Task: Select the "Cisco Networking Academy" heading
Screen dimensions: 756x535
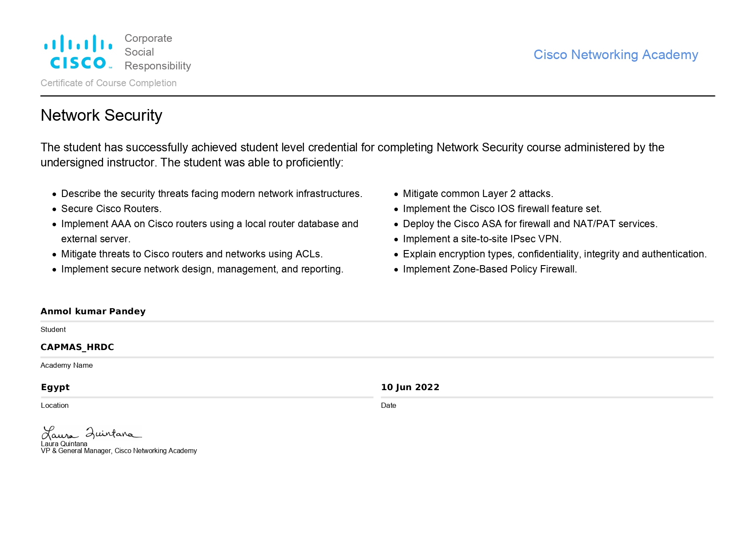Action: point(615,55)
